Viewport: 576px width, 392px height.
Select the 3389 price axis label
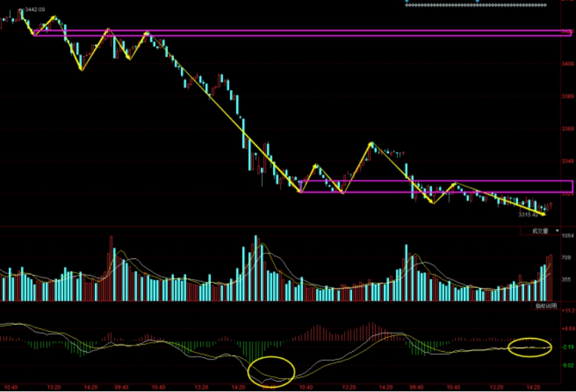(567, 96)
